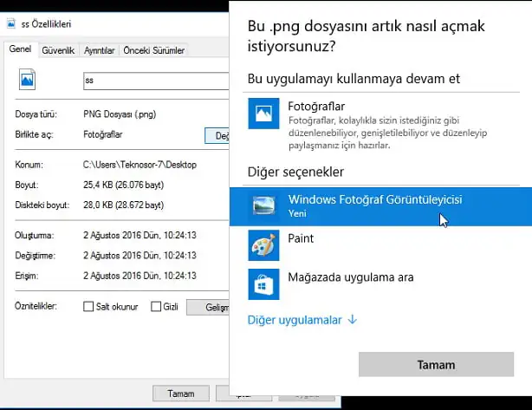Click the Değiştirme date value
532x410 pixels.
pyautogui.click(x=139, y=255)
